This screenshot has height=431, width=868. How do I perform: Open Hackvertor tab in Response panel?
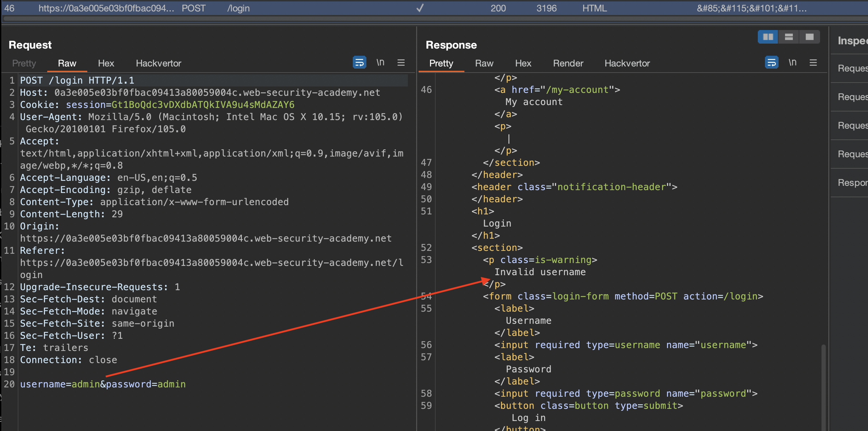point(627,63)
